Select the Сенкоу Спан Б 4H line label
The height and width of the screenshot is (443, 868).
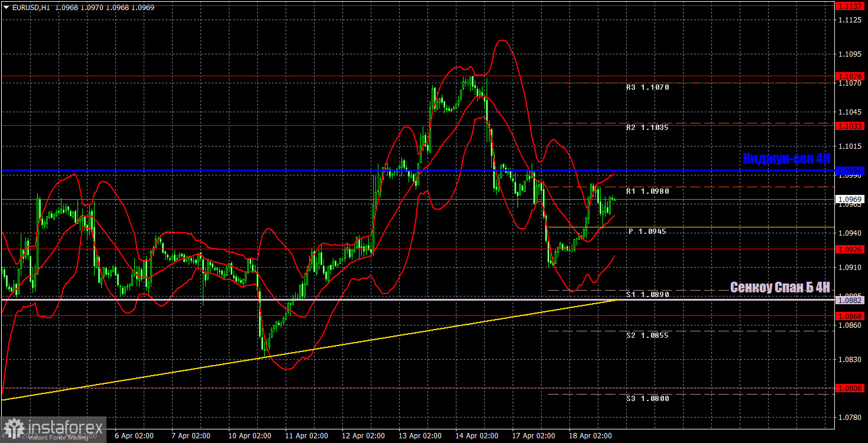[780, 288]
